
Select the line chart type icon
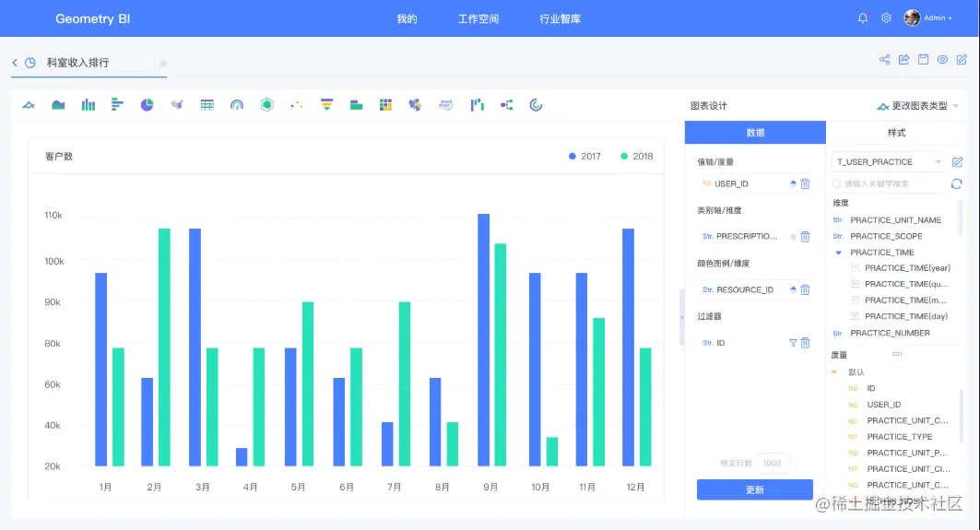(29, 105)
